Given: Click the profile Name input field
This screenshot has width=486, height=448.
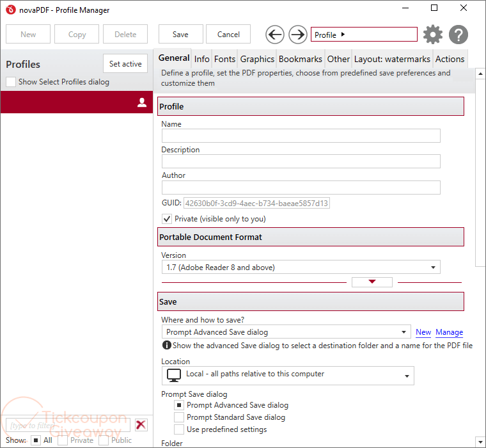Looking at the screenshot, I should pos(301,136).
